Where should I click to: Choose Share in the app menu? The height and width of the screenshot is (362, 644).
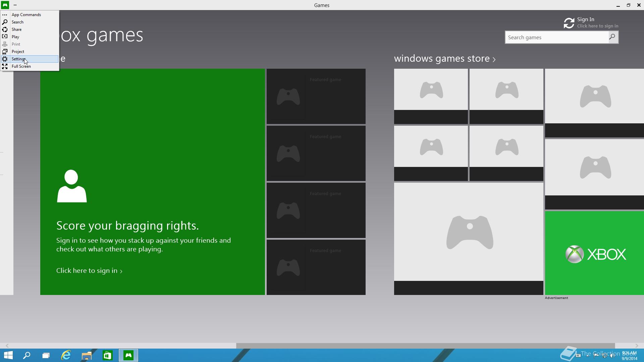(30, 29)
